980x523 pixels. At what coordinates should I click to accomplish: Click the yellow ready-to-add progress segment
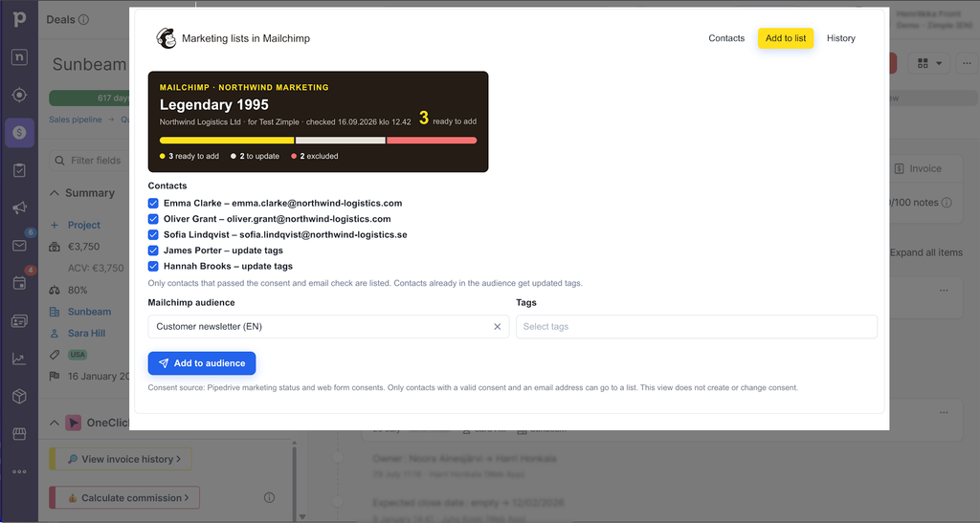click(227, 141)
